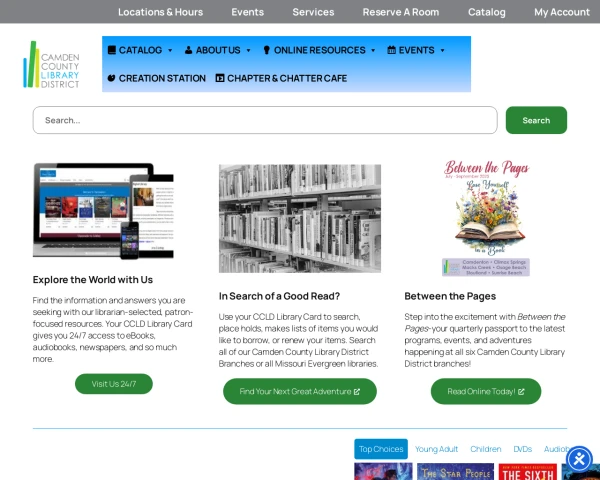The width and height of the screenshot is (600, 480).
Task: Open Services in the top bar
Action: 313,12
